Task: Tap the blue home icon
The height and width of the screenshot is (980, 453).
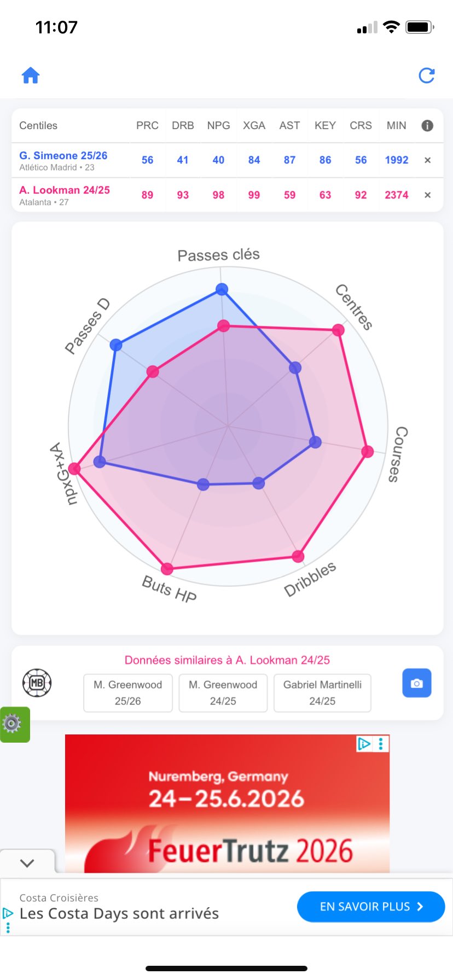Action: (31, 75)
